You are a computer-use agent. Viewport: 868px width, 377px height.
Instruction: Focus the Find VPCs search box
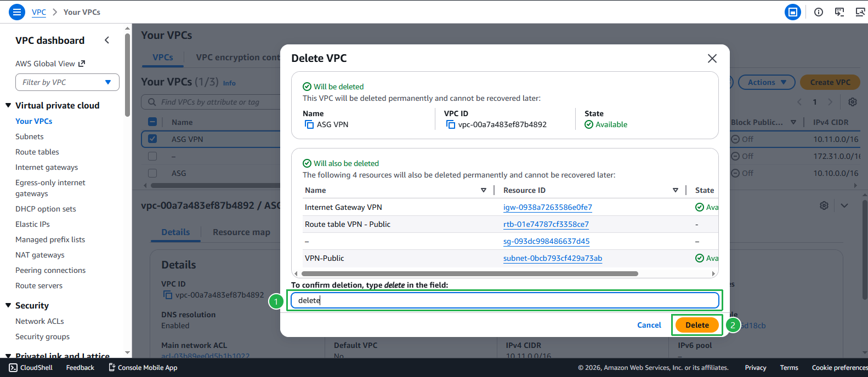coord(211,102)
